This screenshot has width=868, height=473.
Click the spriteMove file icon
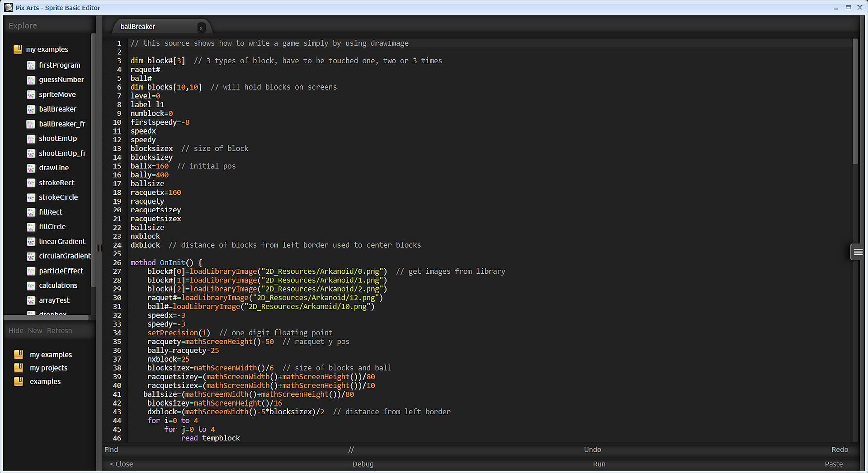[31, 95]
